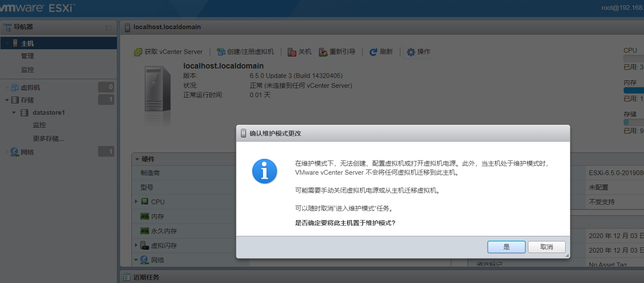Viewport: 644px width, 283px height.
Task: Open the 操作 actions gear menu
Action: pyautogui.click(x=418, y=52)
